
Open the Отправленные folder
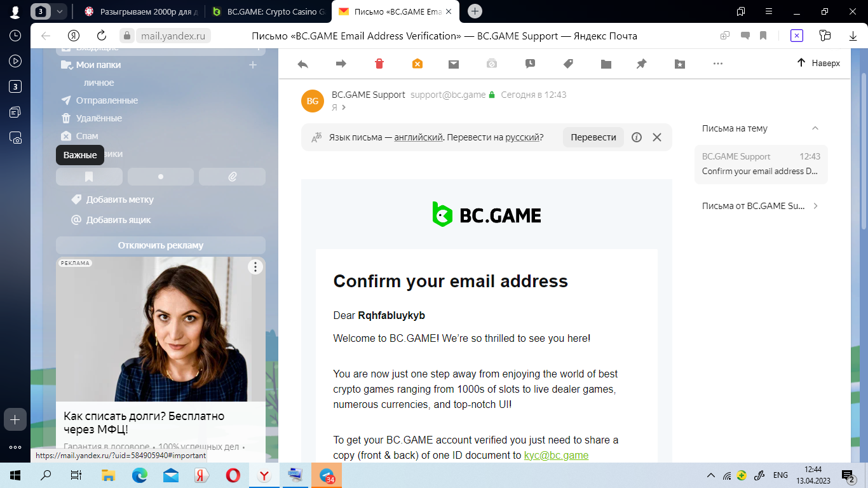107,100
